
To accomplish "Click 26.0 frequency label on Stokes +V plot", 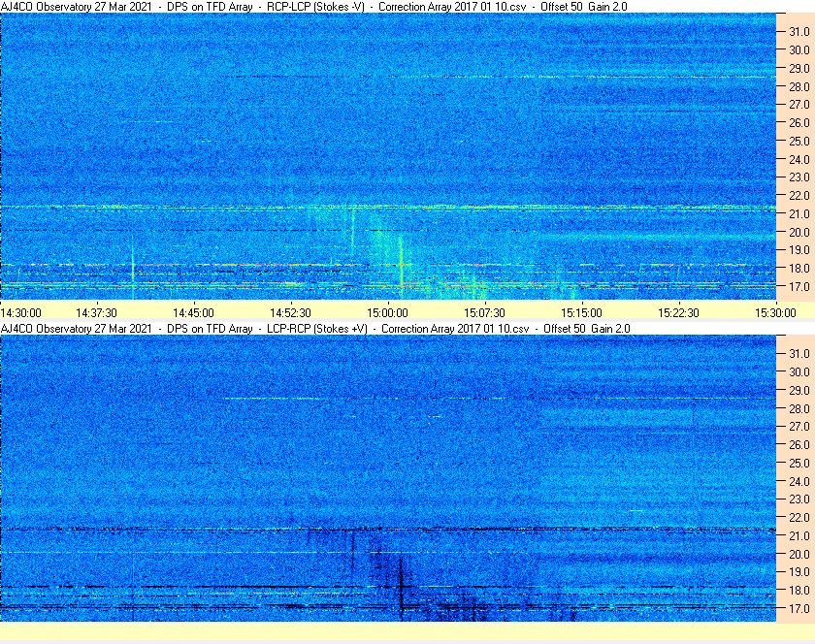I will pos(799,444).
